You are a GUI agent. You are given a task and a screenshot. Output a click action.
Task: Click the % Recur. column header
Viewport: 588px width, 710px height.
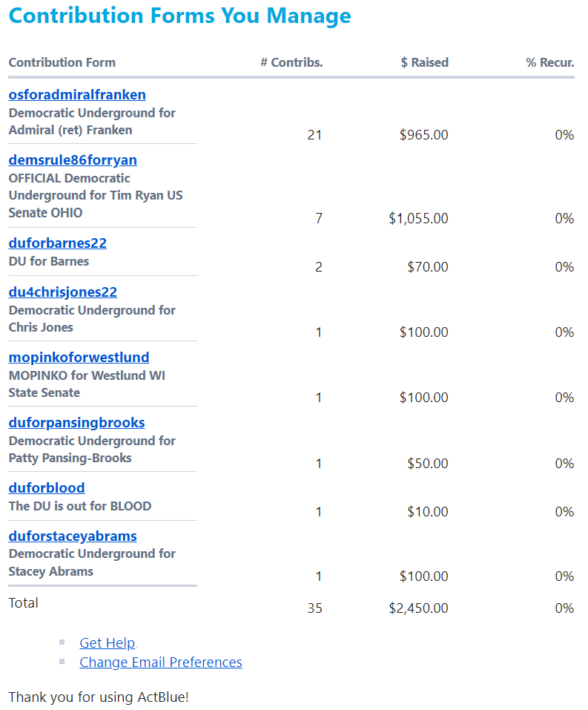pos(549,63)
